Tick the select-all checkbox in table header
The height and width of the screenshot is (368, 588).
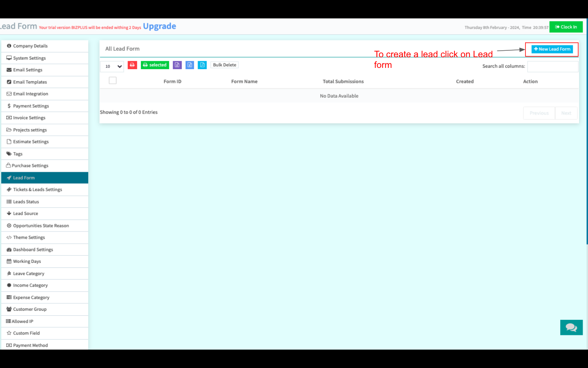pos(113,81)
